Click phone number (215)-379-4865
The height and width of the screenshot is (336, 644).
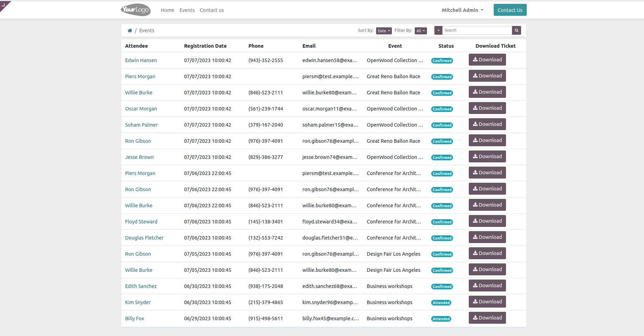(x=265, y=302)
